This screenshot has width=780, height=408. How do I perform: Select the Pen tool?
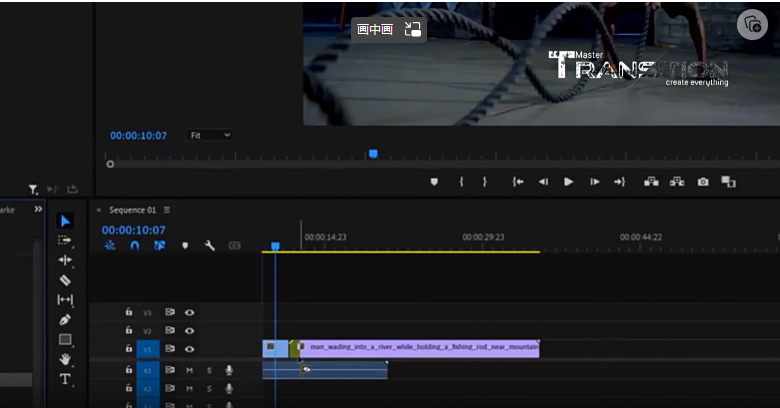point(65,320)
